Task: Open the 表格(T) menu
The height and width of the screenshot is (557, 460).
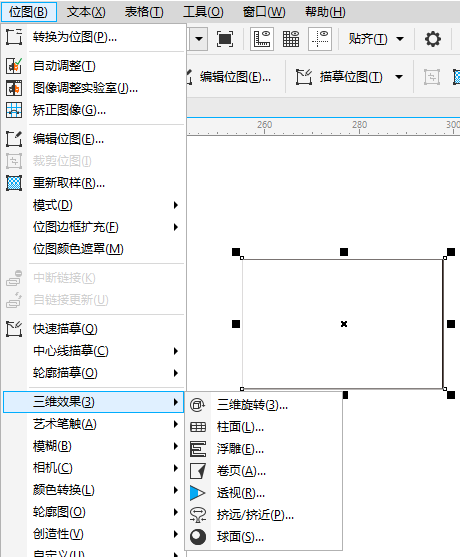Action: [144, 12]
